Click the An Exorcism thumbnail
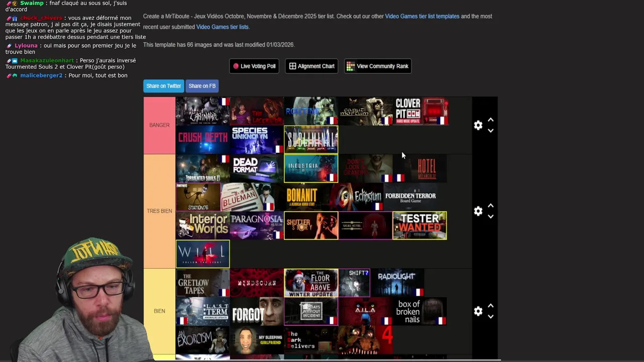Viewport: 644px width, 362px height. 203,340
